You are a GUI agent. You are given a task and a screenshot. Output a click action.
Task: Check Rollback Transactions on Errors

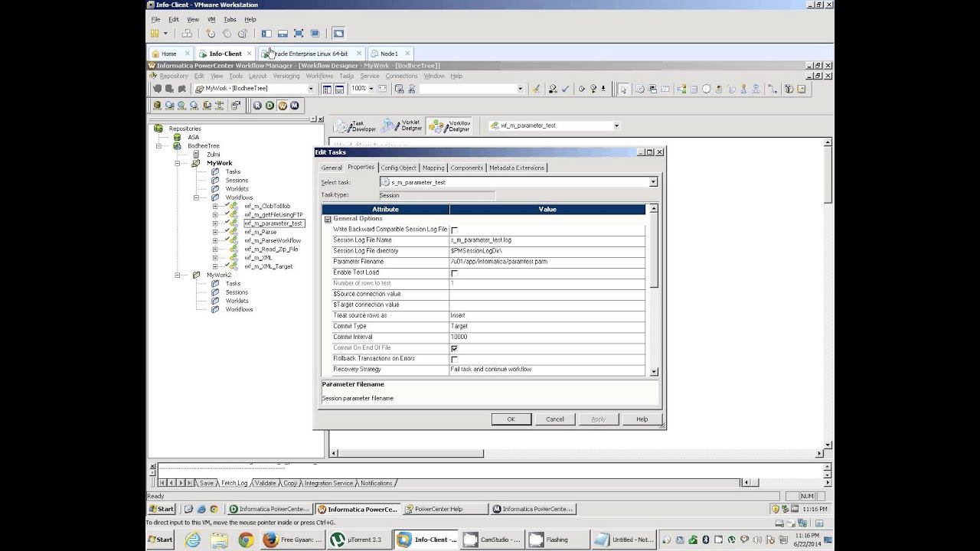coord(454,359)
